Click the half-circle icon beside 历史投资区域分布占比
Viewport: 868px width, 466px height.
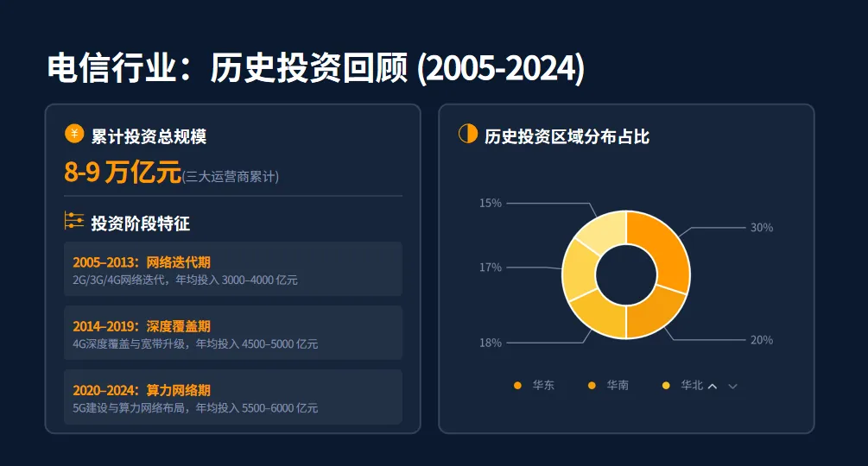(468, 134)
